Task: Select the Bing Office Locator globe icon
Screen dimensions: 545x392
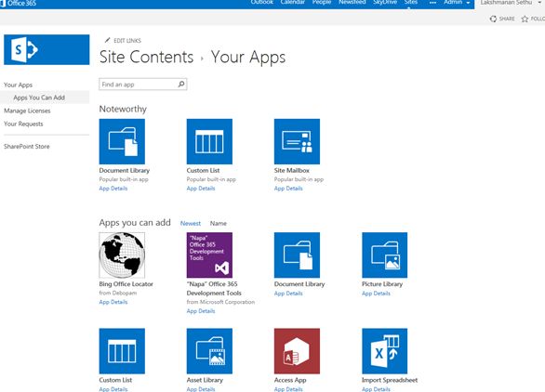Action: point(122,255)
